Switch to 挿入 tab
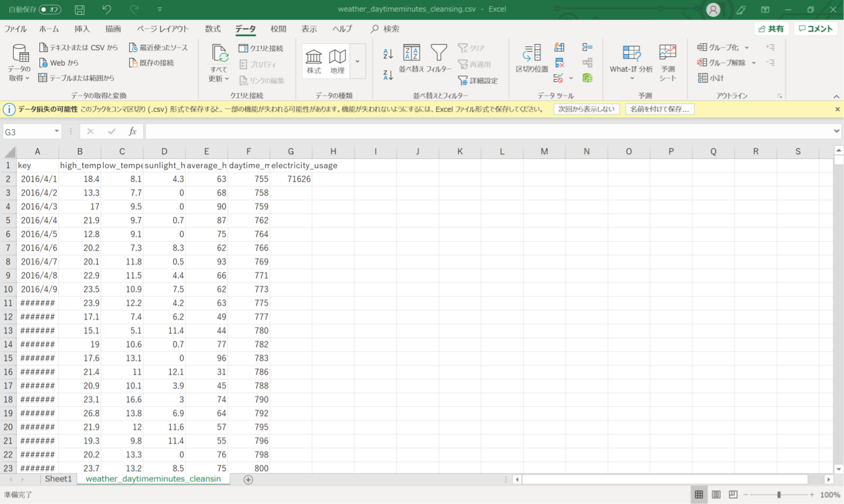844x504 pixels. pyautogui.click(x=82, y=29)
